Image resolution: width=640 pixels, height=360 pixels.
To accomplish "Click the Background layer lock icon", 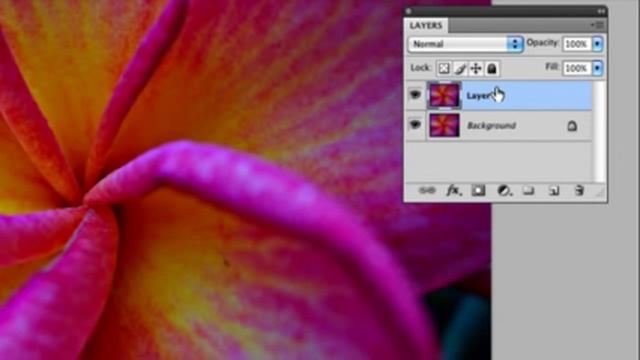I will pos(572,126).
